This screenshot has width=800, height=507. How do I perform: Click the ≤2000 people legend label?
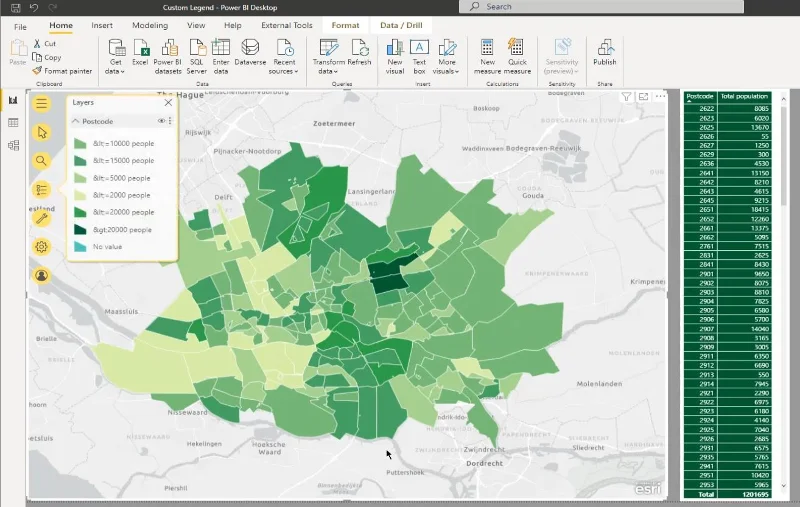pos(121,195)
